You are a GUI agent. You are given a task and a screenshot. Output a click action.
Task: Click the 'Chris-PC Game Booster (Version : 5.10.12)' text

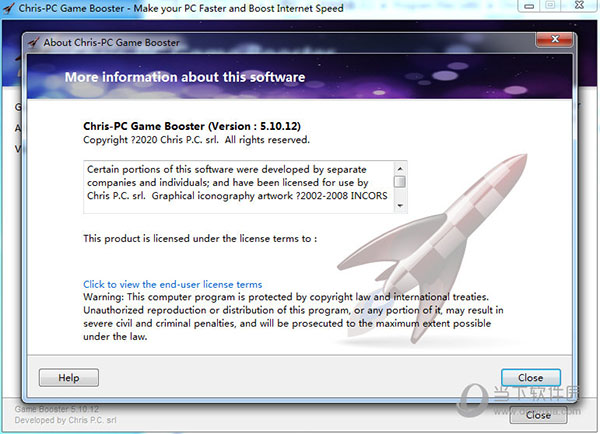192,126
